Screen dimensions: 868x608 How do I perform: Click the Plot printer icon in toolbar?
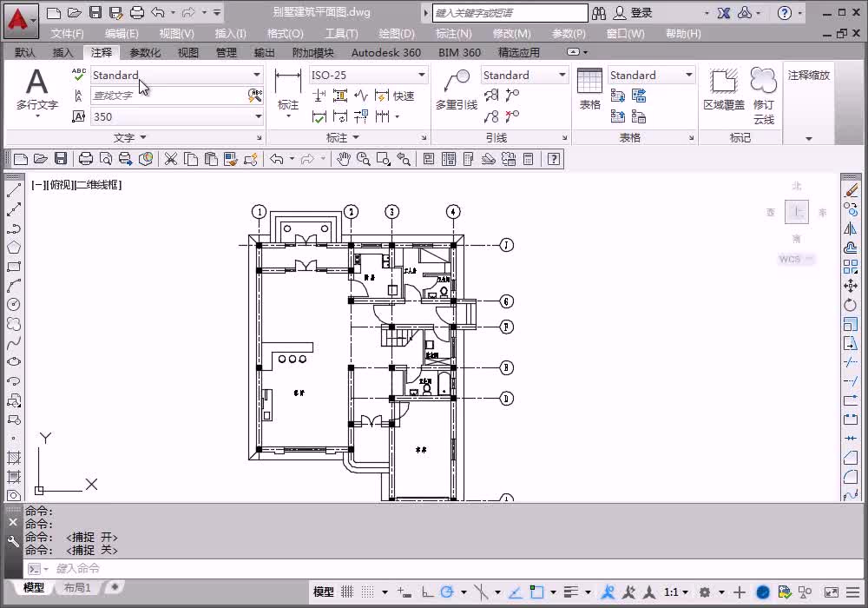tap(86, 159)
